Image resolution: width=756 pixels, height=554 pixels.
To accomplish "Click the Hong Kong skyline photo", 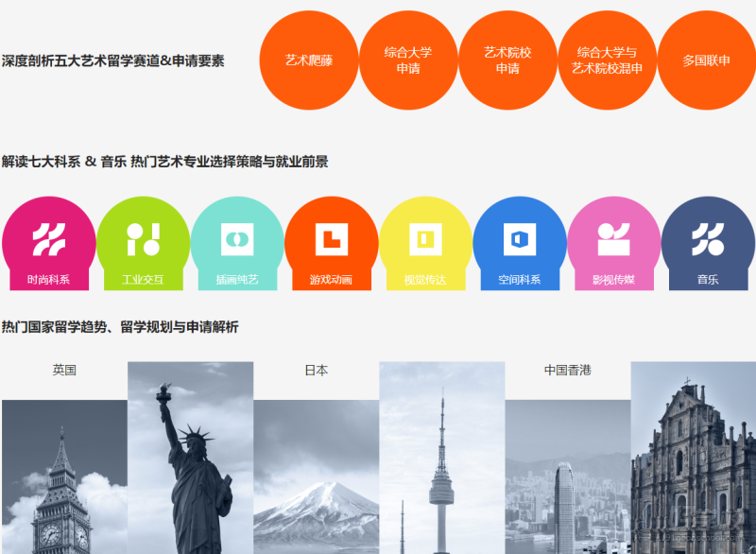I will click(567, 476).
